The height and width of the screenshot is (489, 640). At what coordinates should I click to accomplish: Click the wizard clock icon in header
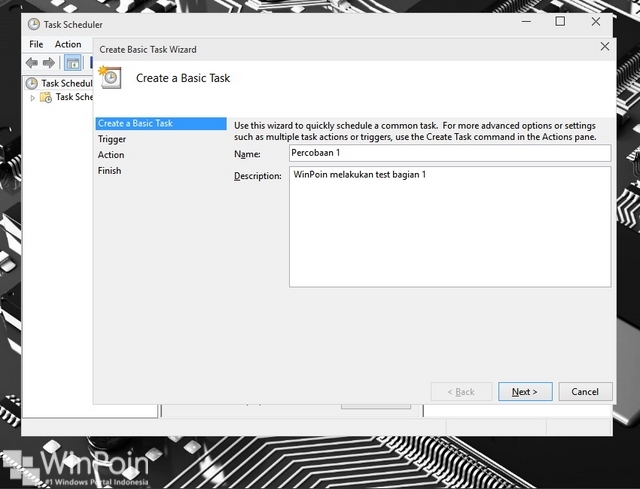tap(110, 77)
